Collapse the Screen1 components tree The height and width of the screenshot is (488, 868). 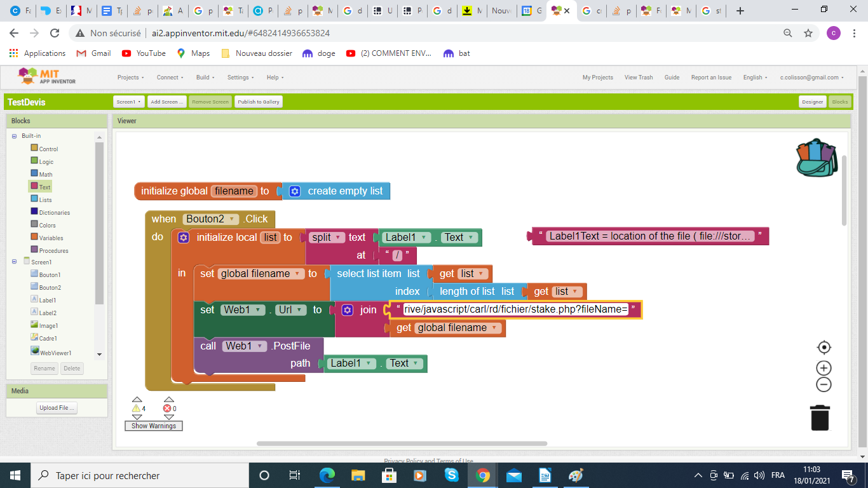click(14, 262)
